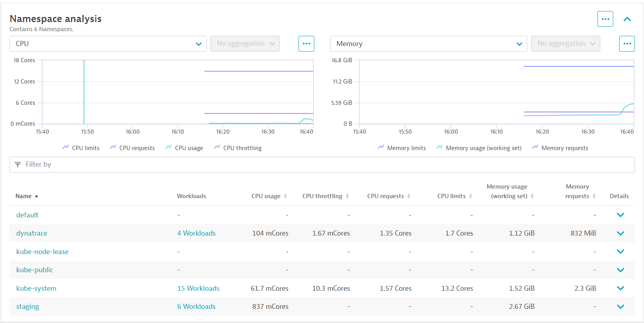The image size is (644, 323).
Task: Toggle Memory requests series in legend
Action: 560,148
